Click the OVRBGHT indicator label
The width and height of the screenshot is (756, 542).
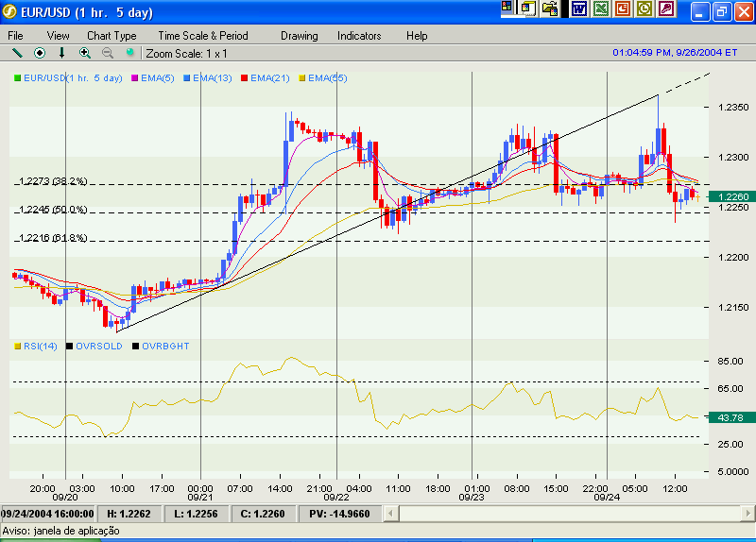coord(165,347)
